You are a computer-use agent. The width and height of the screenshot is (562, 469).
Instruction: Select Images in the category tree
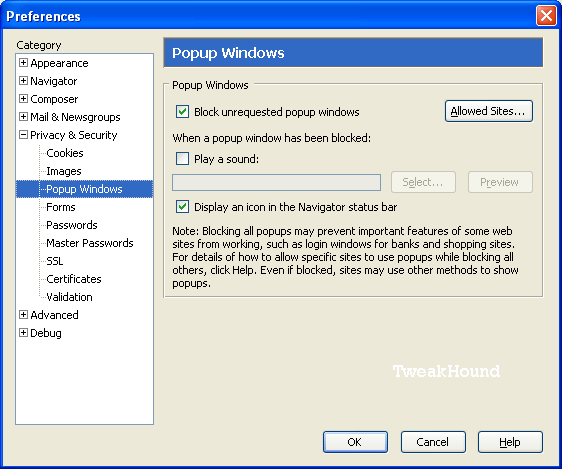[64, 171]
